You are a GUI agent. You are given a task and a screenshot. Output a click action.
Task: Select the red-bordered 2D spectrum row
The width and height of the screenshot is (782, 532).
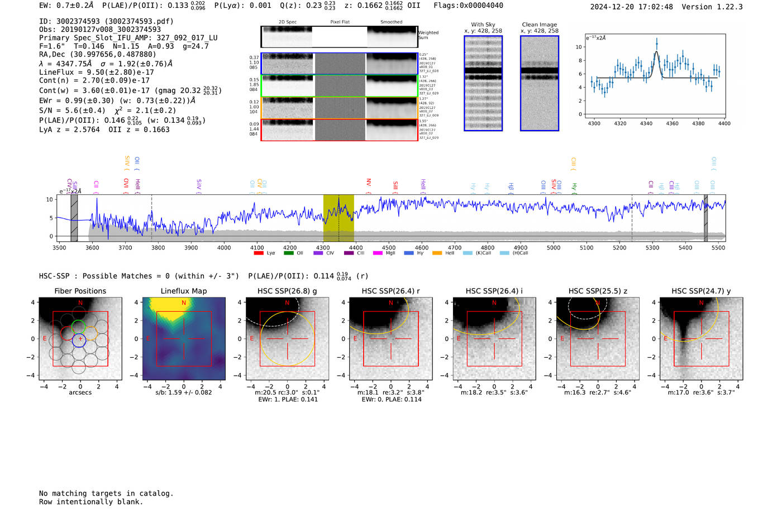tap(339, 130)
